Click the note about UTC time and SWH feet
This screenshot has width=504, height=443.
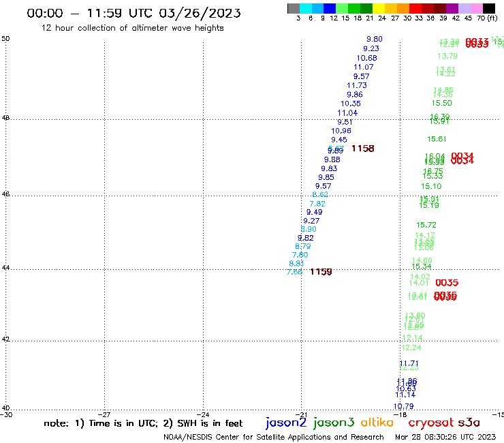tap(143, 423)
